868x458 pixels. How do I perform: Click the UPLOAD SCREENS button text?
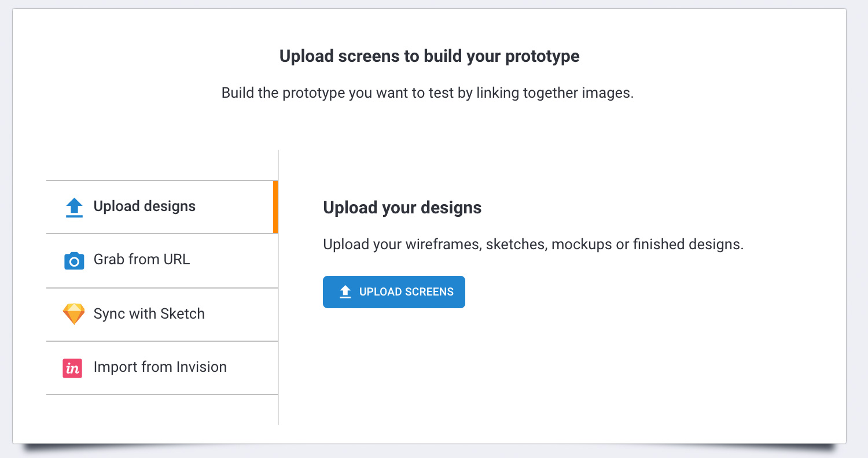point(406,292)
